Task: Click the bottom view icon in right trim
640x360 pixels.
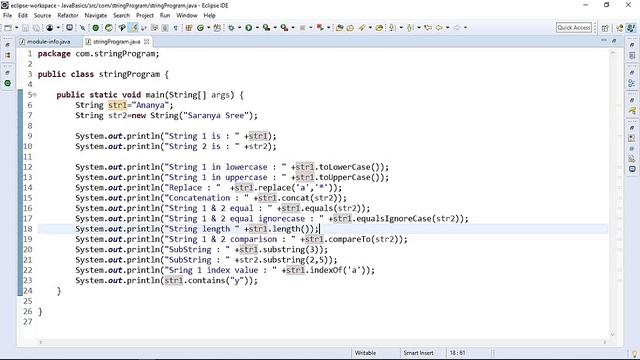Action: [632, 169]
